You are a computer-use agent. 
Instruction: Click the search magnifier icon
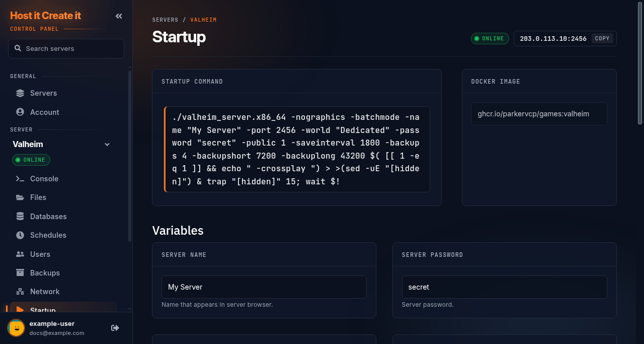(18, 48)
